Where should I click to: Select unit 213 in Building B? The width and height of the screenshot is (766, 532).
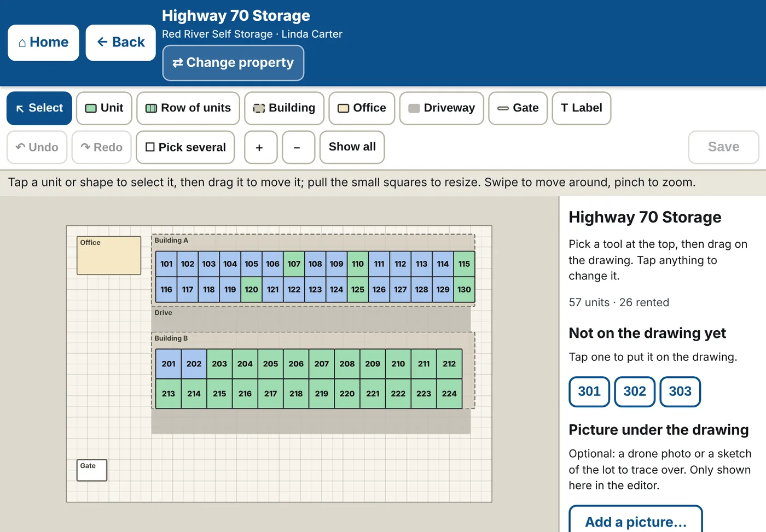coord(169,394)
